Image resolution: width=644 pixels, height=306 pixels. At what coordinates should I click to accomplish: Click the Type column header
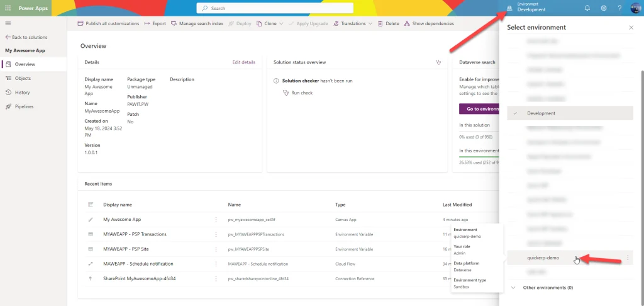pos(340,205)
